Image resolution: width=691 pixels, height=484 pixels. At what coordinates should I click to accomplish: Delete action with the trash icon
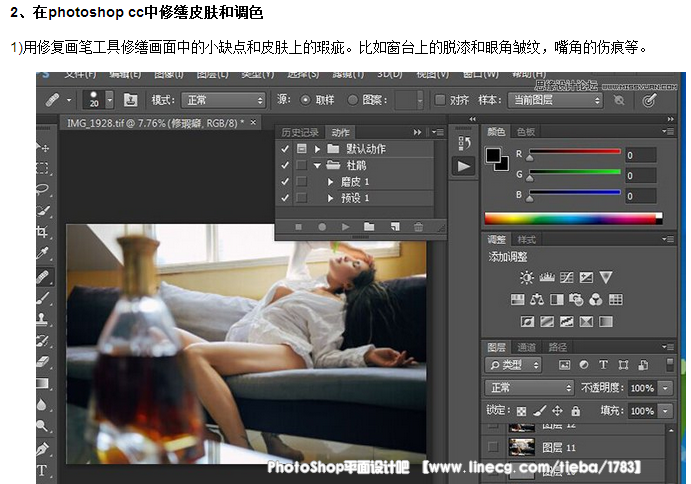[418, 227]
